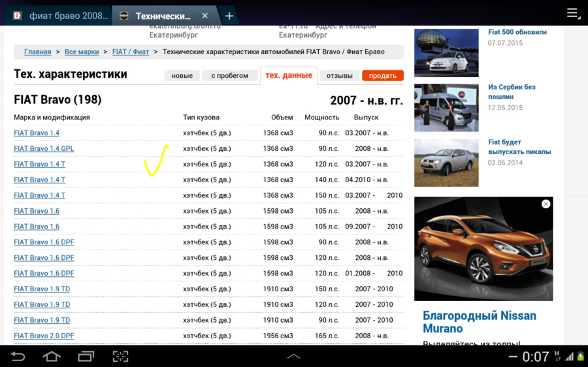588x367 pixels.
Task: Click the orange продать button
Action: pos(382,76)
